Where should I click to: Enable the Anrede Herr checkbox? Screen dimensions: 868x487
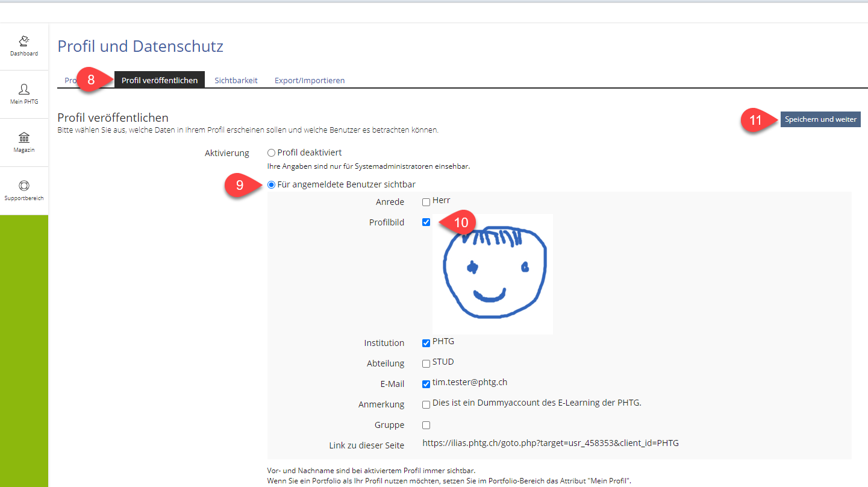point(426,203)
